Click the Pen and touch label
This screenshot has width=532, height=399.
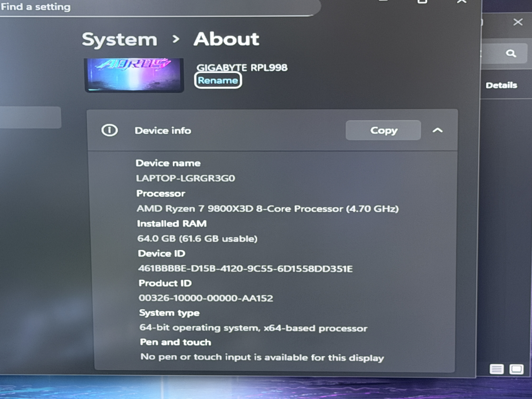pyautogui.click(x=176, y=342)
